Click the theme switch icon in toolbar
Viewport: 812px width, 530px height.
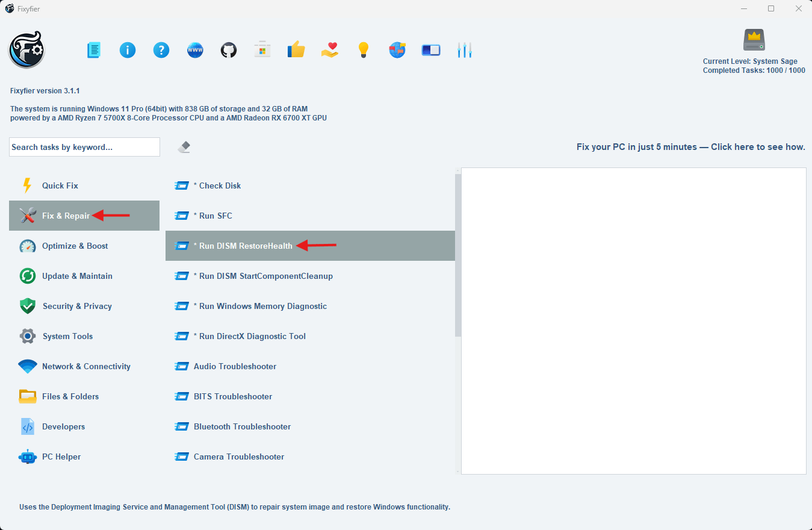[x=431, y=50]
